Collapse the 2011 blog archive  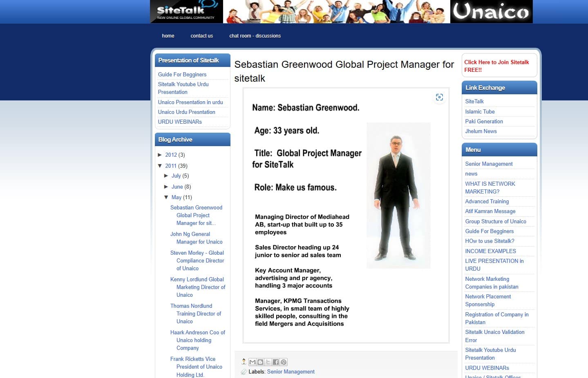pyautogui.click(x=160, y=166)
